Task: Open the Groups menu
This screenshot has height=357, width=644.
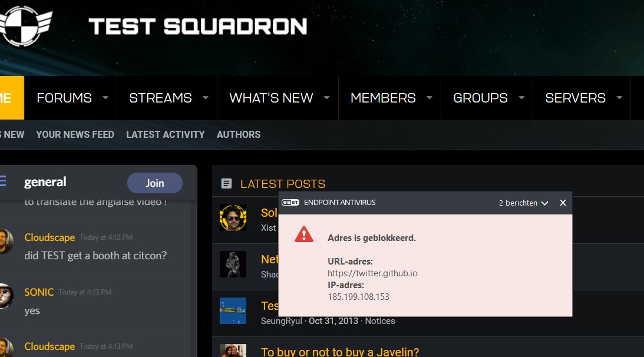Action: coord(480,98)
